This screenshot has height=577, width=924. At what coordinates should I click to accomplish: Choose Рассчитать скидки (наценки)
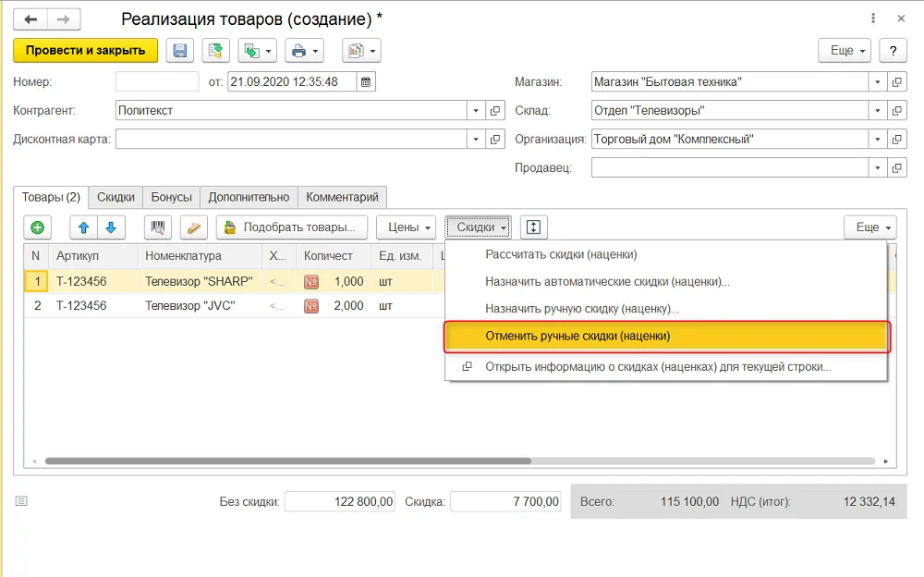pyautogui.click(x=666, y=255)
